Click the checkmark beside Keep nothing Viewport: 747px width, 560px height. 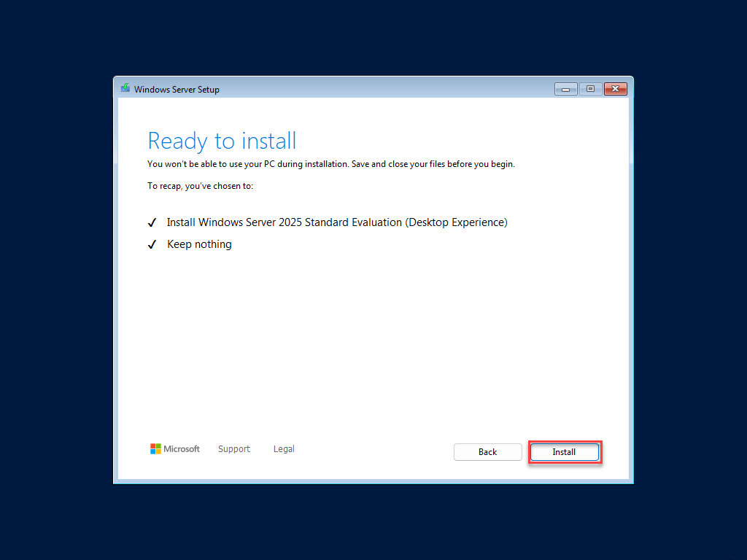[x=152, y=245]
